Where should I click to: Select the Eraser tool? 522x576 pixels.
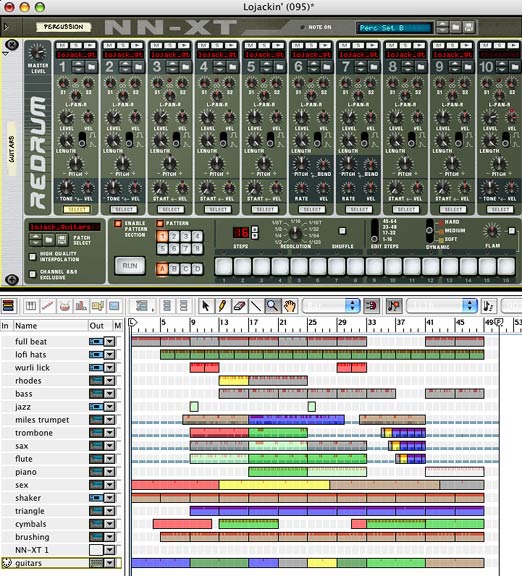click(239, 306)
